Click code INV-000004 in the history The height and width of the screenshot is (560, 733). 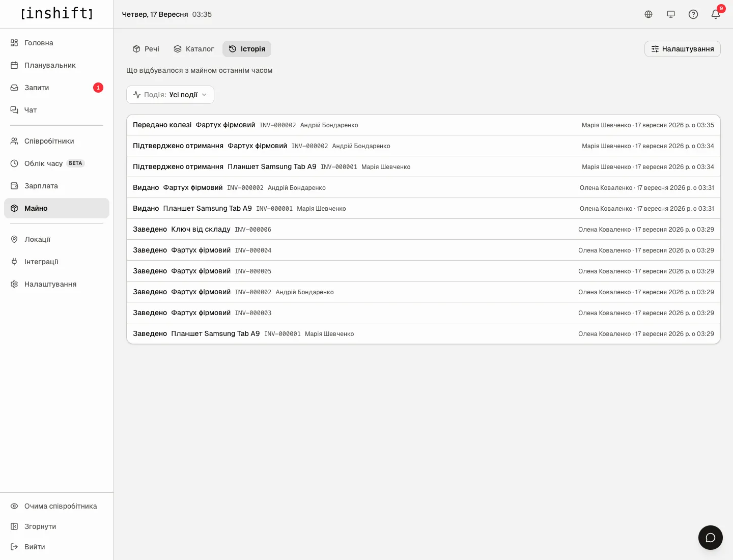(253, 250)
